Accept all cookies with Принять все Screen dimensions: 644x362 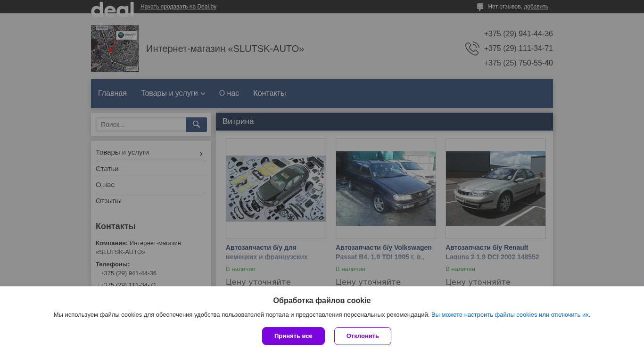[293, 336]
